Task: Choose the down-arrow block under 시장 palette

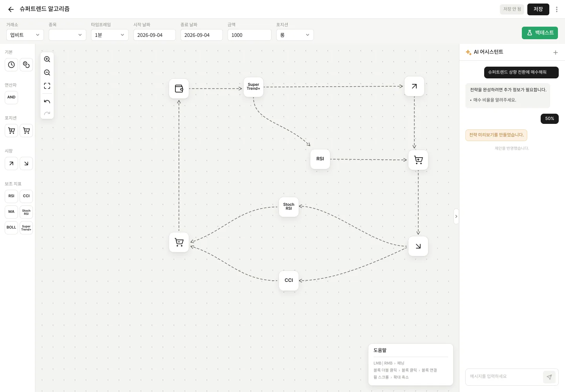Action: 26,163
